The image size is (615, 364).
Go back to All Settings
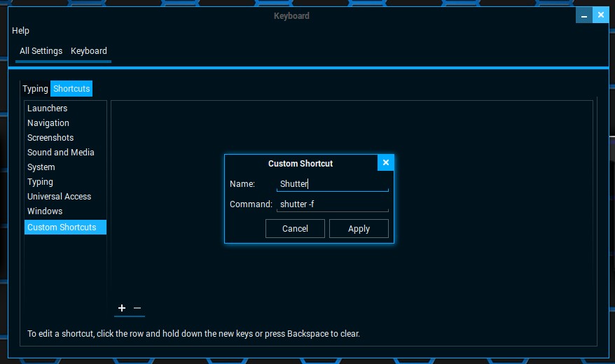click(41, 51)
